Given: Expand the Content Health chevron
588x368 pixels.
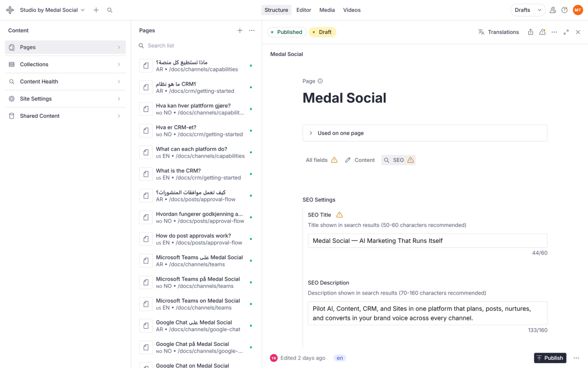Looking at the screenshot, I should coord(119,81).
